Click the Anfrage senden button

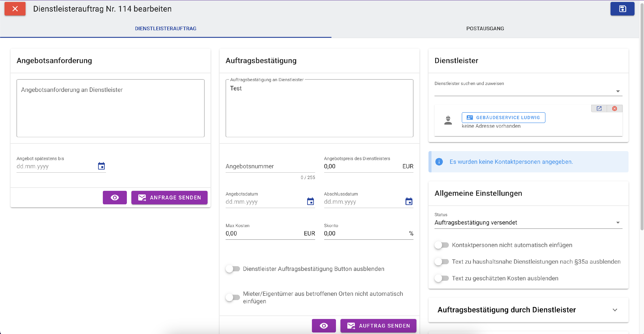tap(169, 197)
